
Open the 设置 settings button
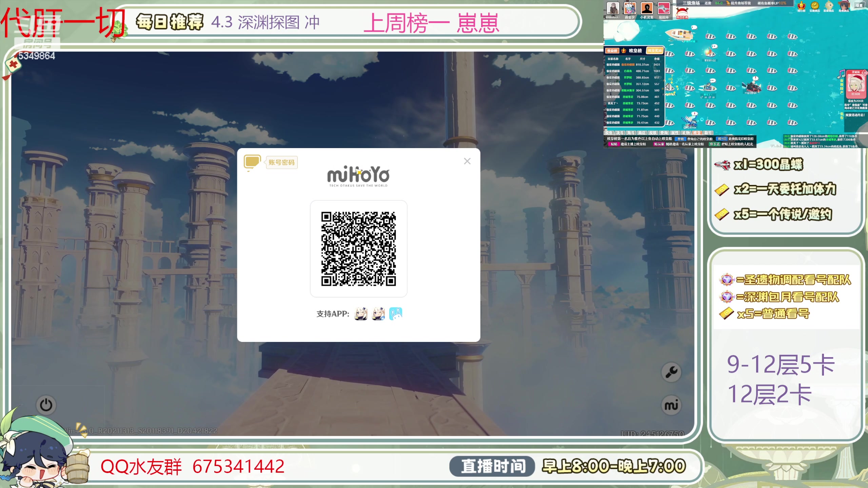click(859, 5)
